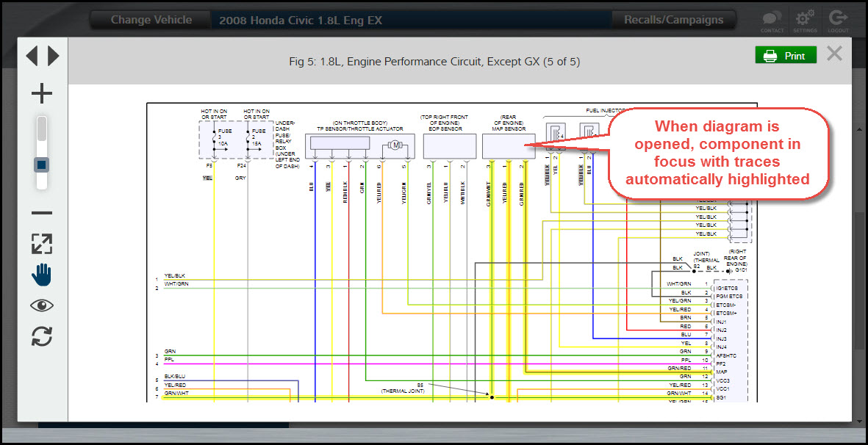
Task: Select the TP Sensor/Throttle Actuator component
Action: pyautogui.click(x=349, y=145)
